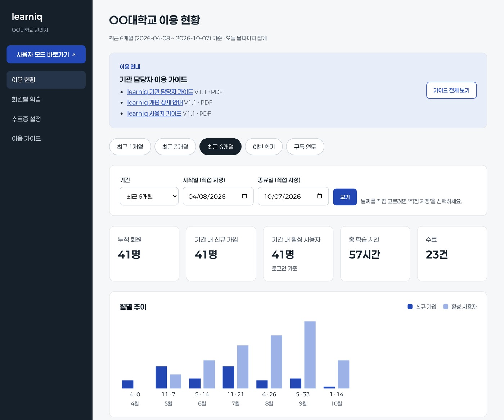The image size is (504, 420).
Task: Select the 최근 3개월 period chip
Action: tap(175, 147)
